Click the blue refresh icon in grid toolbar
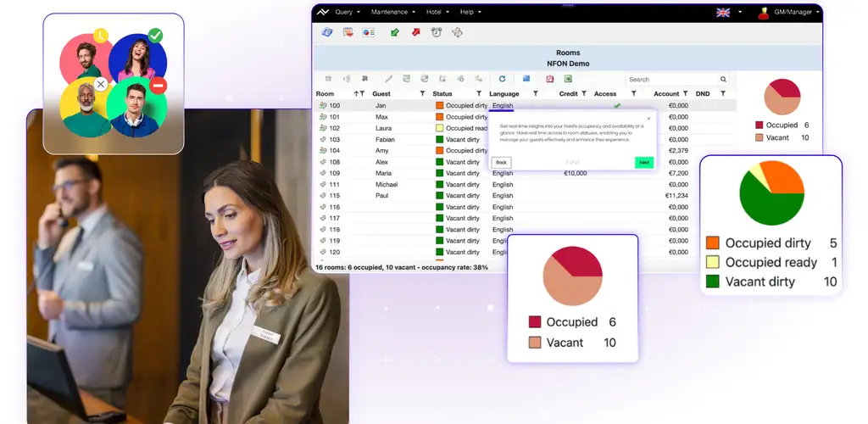The height and width of the screenshot is (424, 868). (x=502, y=79)
